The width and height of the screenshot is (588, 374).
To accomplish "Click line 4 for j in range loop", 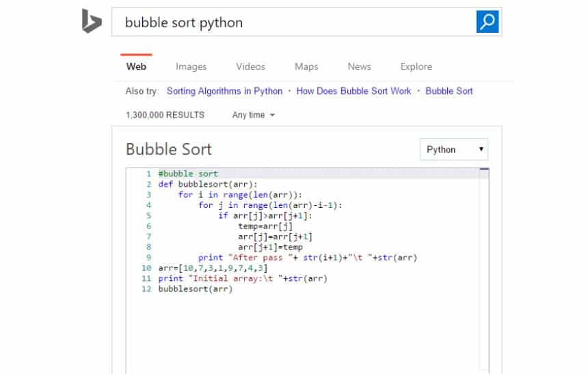I will (270, 205).
